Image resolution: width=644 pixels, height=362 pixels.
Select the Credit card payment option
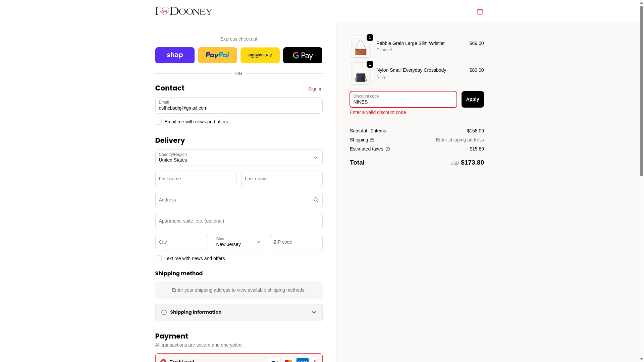pyautogui.click(x=163, y=361)
